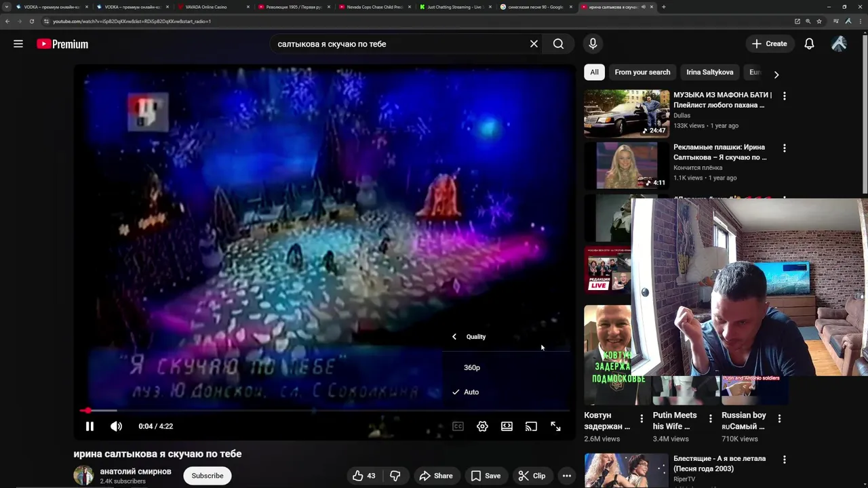Select Auto video quality
This screenshot has height=488, width=868.
(506, 392)
